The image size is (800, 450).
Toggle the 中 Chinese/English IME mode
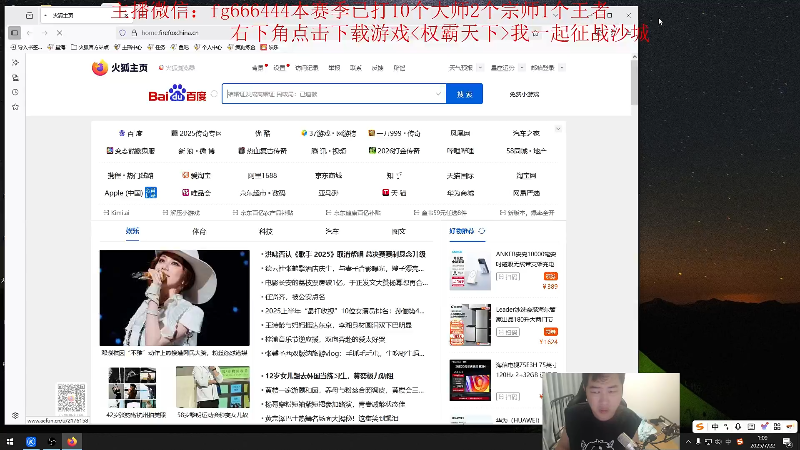pyautogui.click(x=715, y=427)
